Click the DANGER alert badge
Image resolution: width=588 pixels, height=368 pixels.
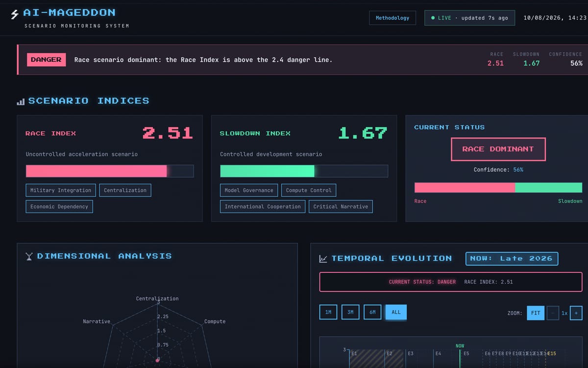click(x=46, y=60)
